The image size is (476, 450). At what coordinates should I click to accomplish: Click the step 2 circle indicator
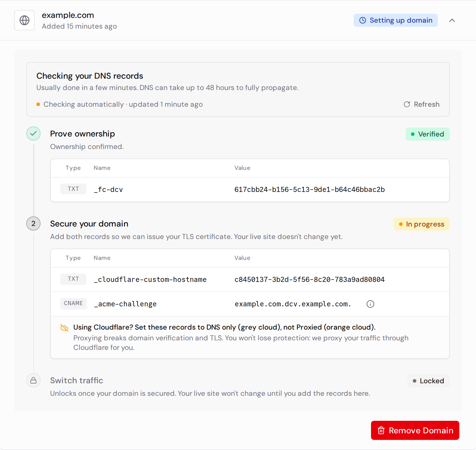[x=33, y=224]
